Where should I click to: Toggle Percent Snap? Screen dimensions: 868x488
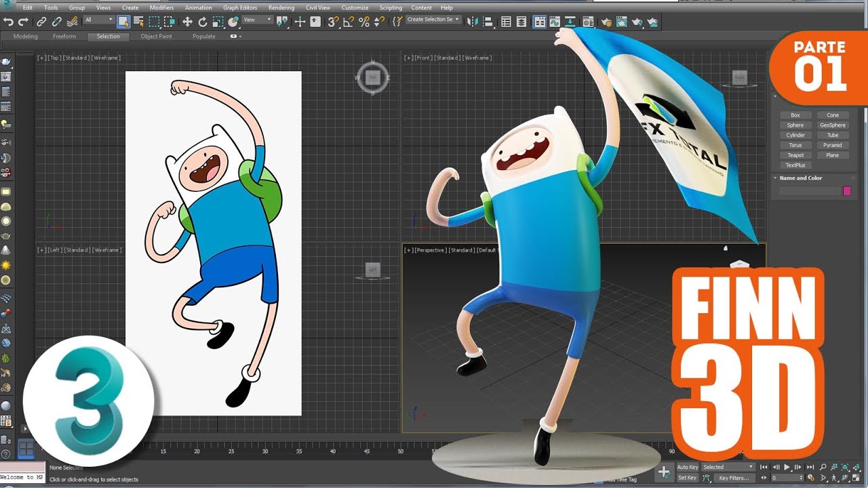(x=364, y=22)
